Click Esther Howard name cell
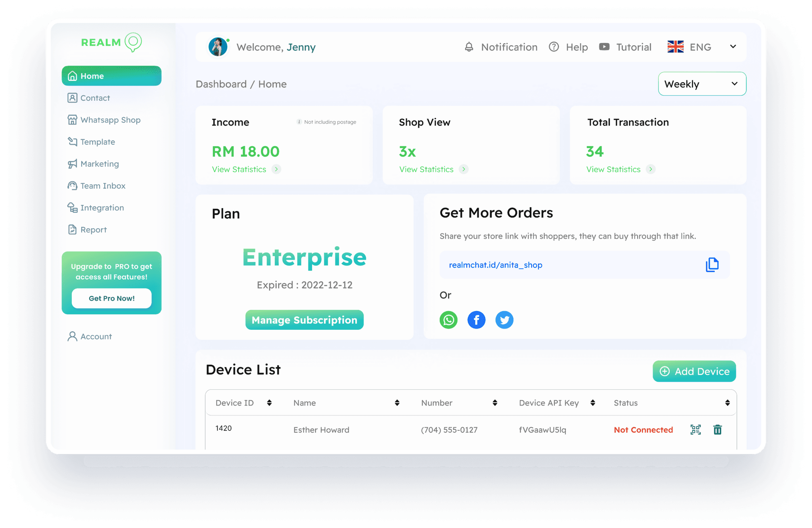The width and height of the screenshot is (812, 528). click(321, 430)
